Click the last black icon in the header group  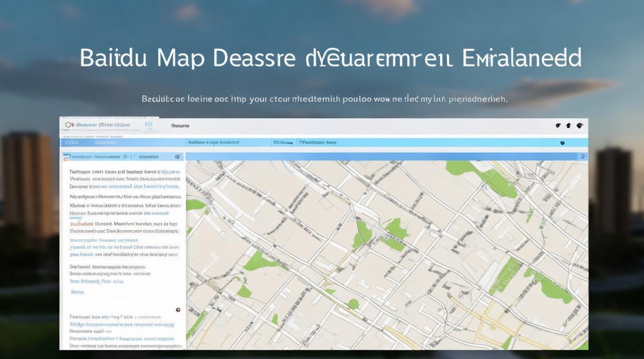coord(579,126)
